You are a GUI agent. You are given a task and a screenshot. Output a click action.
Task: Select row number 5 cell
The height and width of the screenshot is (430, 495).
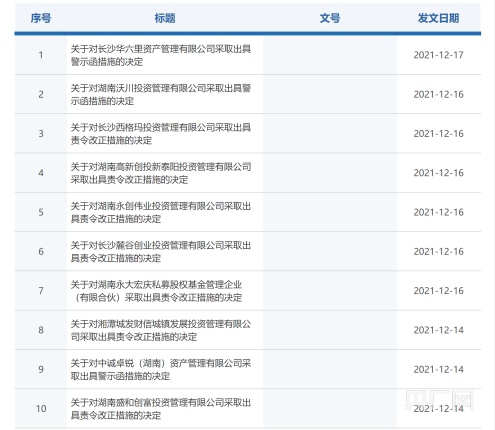point(41,212)
